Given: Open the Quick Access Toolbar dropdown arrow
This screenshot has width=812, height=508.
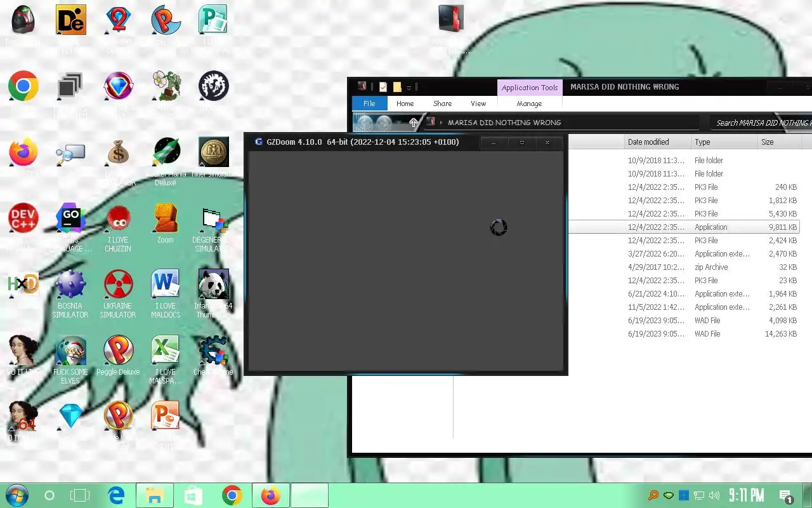Looking at the screenshot, I should click(409, 87).
